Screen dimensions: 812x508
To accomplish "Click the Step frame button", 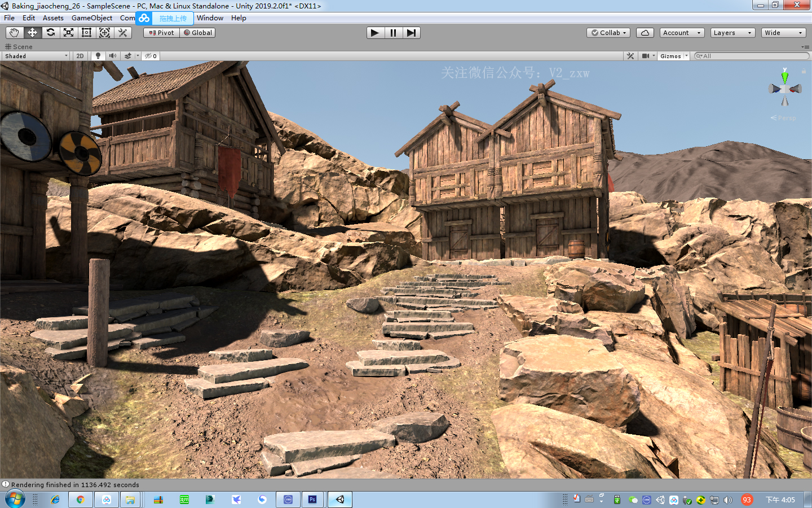I will 411,33.
